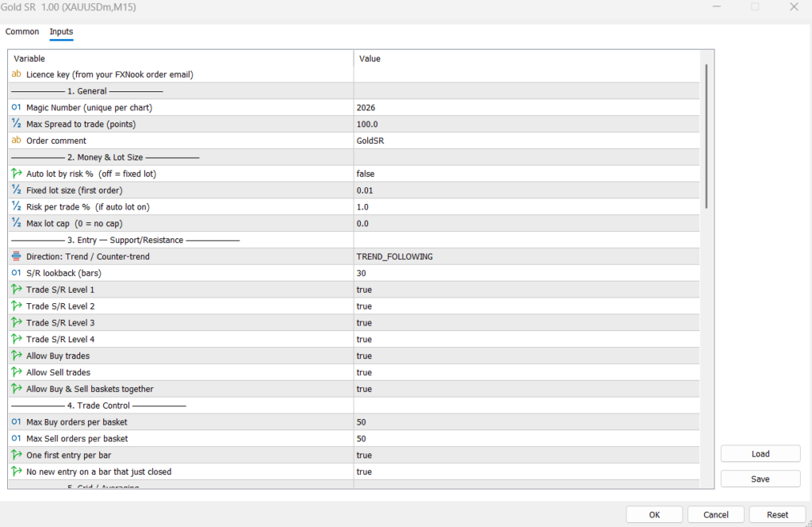Click the 'Direction: Trend / Counter-trend' label
The width and height of the screenshot is (812, 527).
pos(88,256)
